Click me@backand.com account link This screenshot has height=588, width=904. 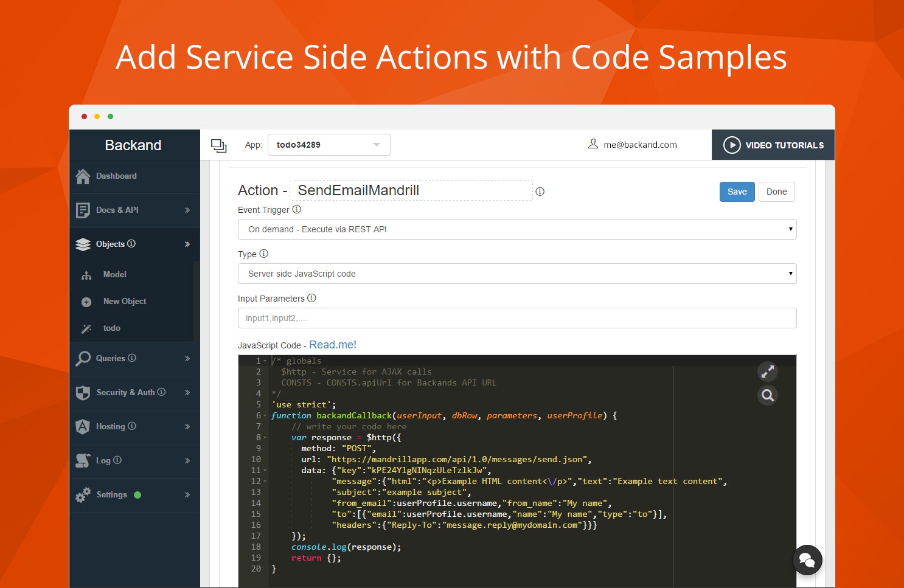pyautogui.click(x=640, y=145)
